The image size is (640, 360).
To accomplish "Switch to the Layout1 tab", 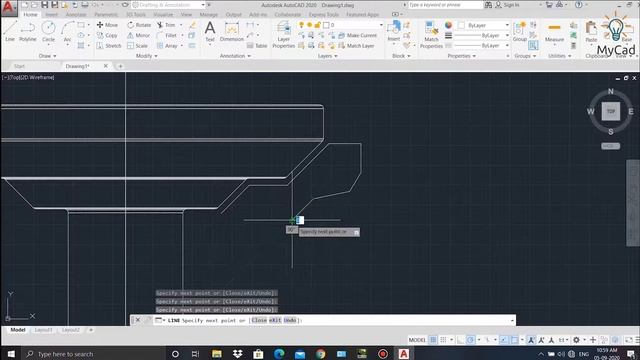I will coord(43,330).
